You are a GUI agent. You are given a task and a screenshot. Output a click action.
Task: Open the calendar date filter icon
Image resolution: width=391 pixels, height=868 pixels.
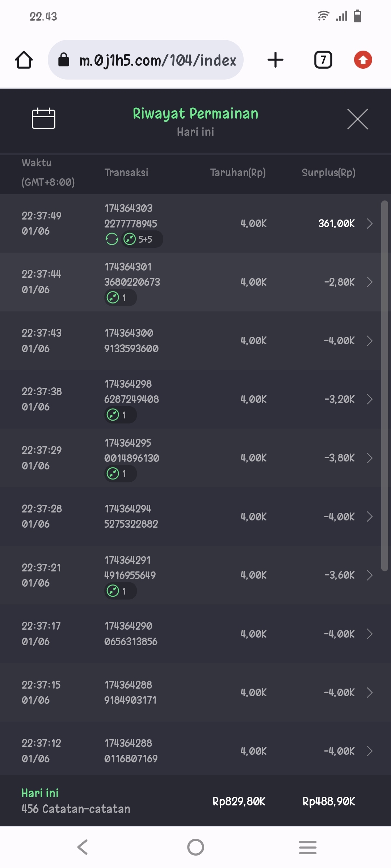point(43,119)
